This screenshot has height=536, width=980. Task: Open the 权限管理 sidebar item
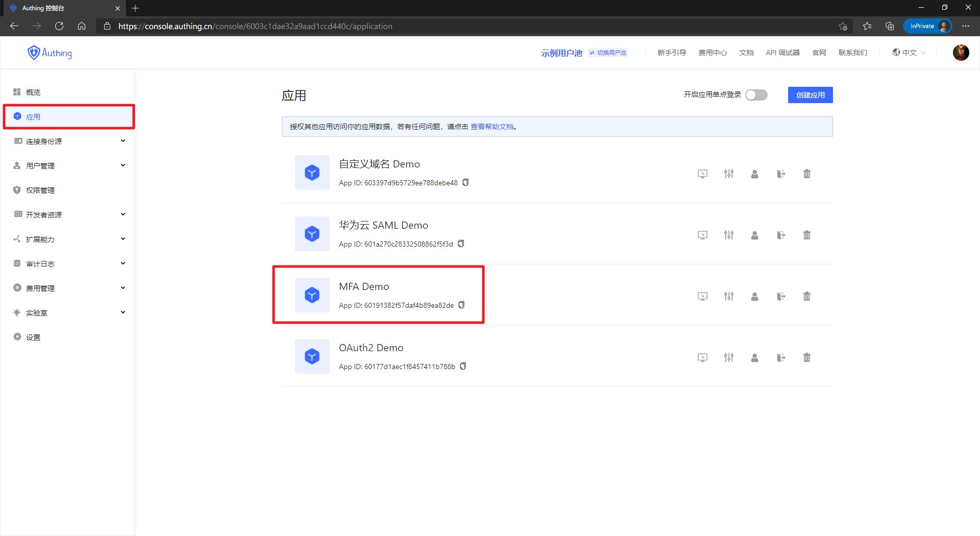(68, 190)
